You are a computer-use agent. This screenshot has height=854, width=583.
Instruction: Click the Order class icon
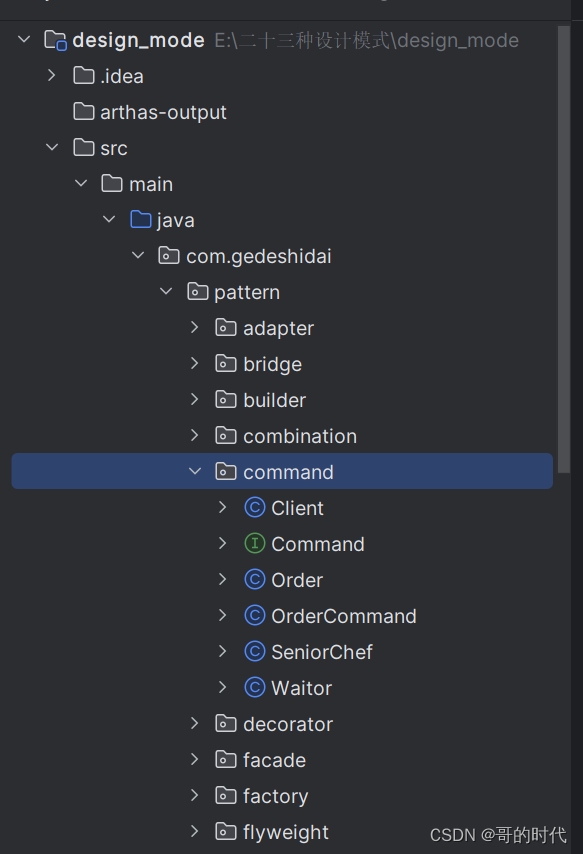(254, 580)
